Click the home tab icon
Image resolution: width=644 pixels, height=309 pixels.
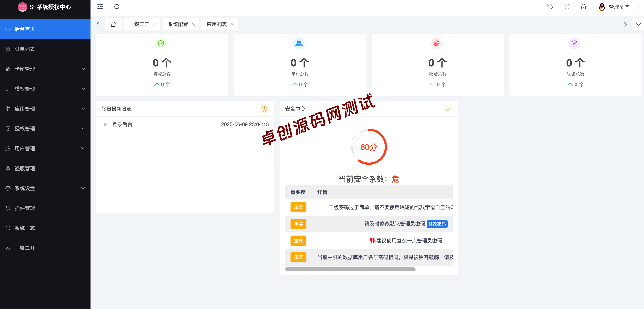click(x=113, y=24)
